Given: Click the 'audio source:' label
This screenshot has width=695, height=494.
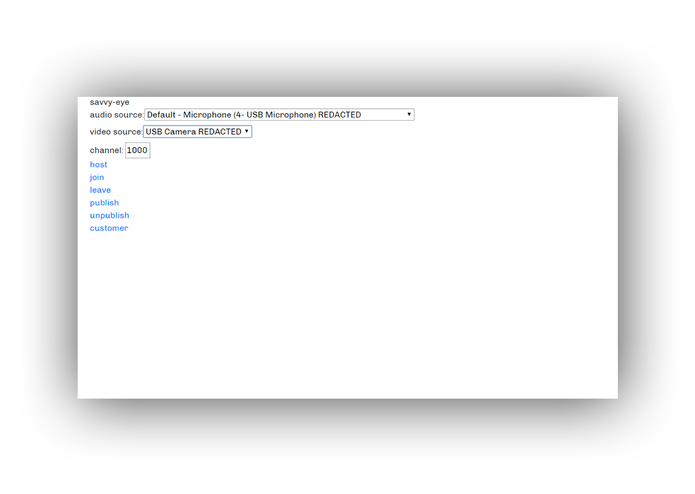Looking at the screenshot, I should tap(117, 115).
